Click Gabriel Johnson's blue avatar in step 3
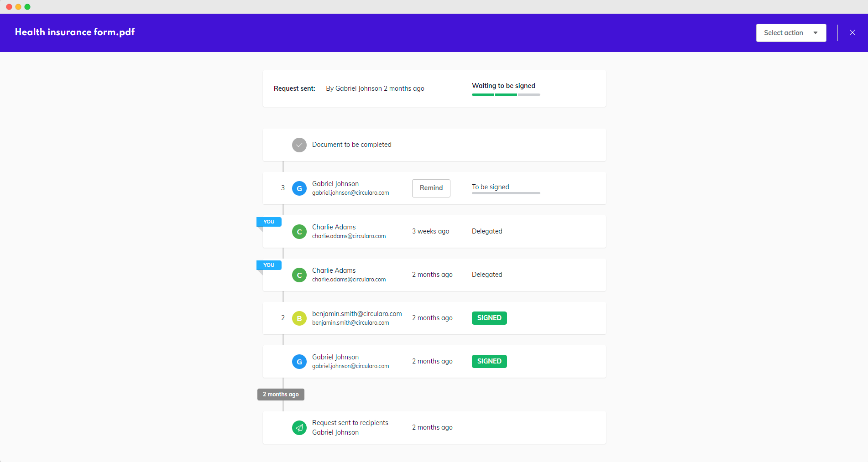The height and width of the screenshot is (462, 868). pos(299,188)
